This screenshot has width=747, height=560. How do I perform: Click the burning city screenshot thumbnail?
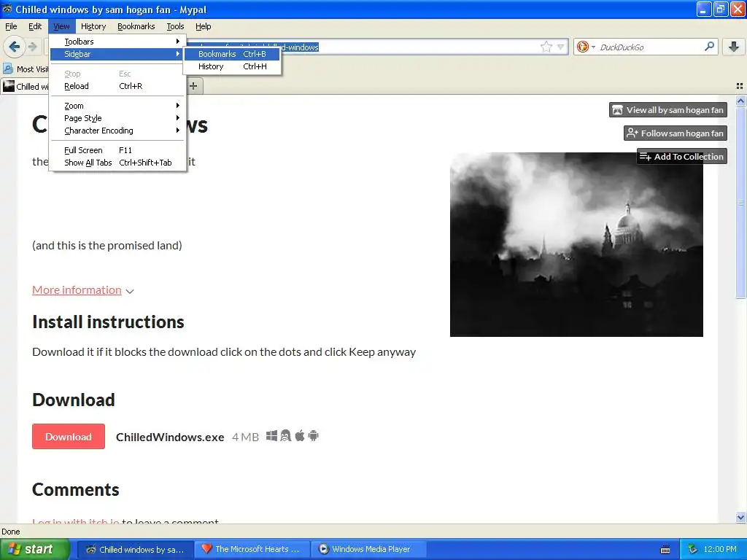(576, 244)
